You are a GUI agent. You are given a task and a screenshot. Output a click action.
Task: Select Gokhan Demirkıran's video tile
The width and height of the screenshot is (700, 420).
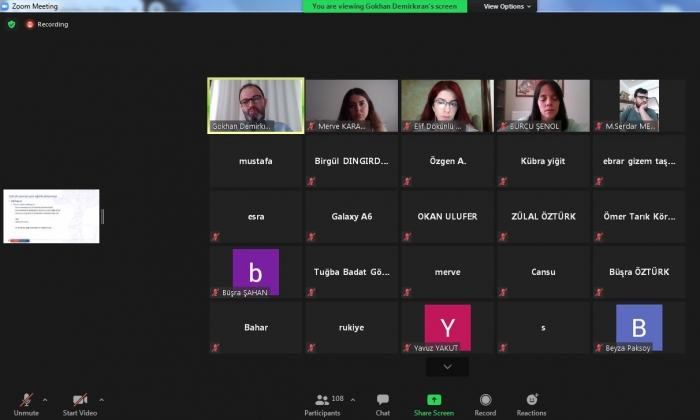click(256, 105)
